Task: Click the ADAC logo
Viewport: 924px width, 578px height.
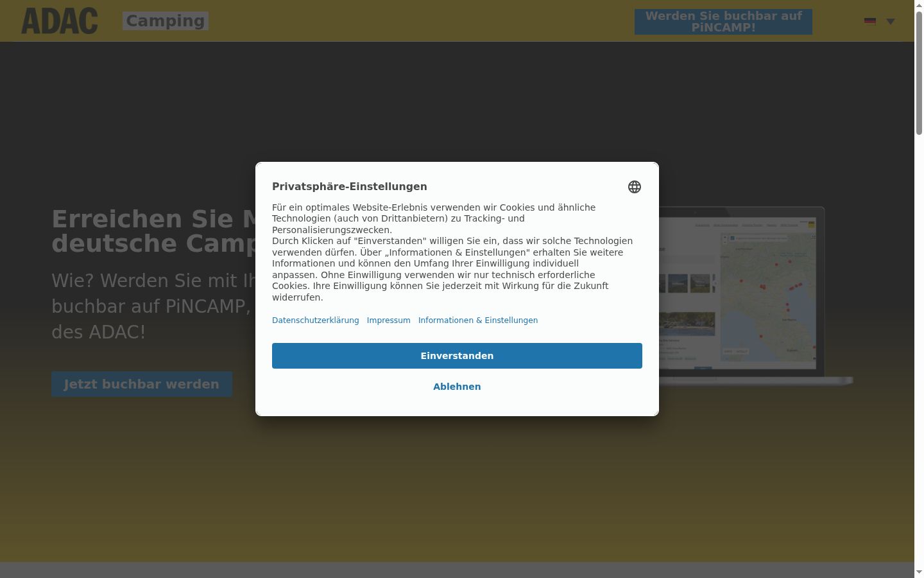Action: point(60,21)
